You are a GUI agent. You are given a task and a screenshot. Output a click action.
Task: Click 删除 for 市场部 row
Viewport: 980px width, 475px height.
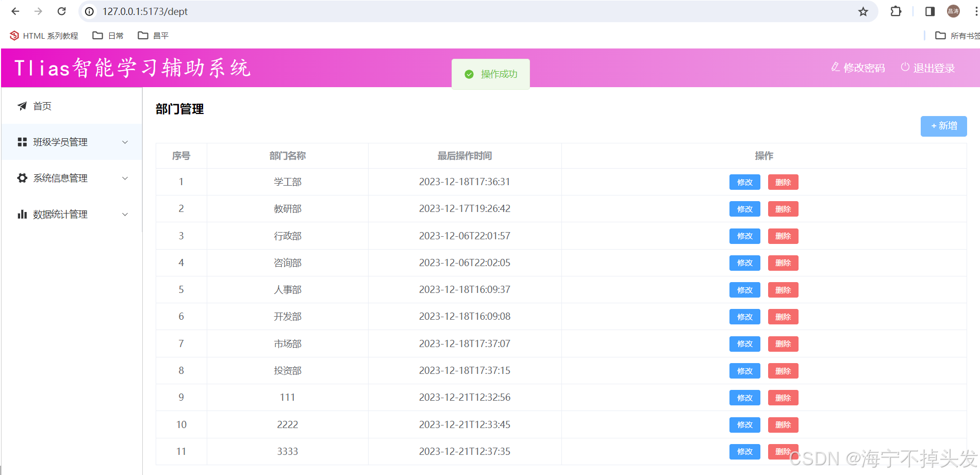click(783, 344)
